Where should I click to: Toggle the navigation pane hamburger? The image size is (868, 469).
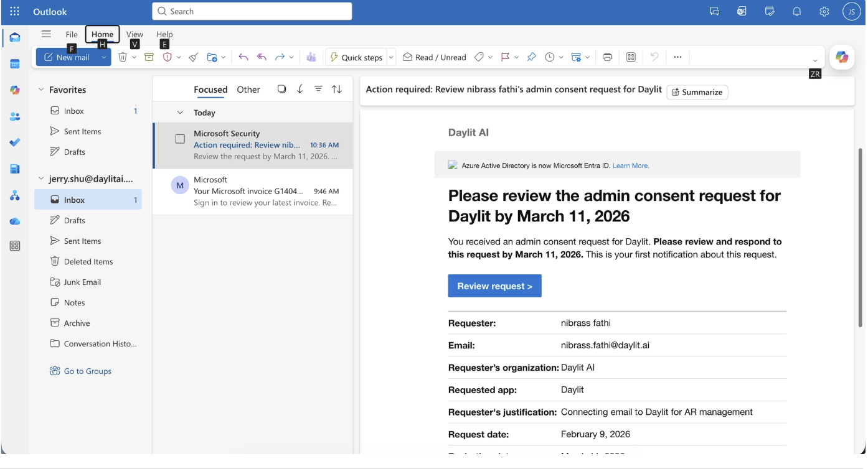click(46, 34)
